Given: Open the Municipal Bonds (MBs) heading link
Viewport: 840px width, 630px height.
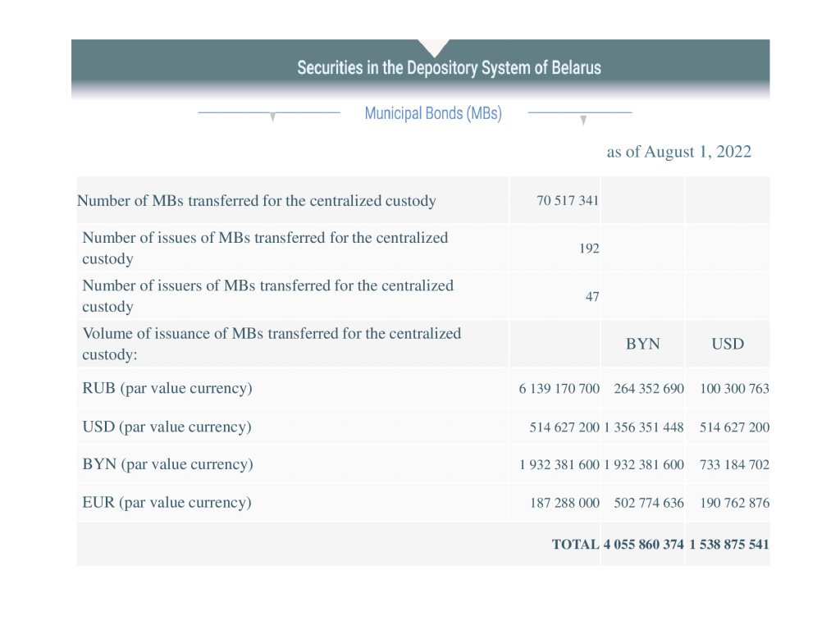Looking at the screenshot, I should coord(433,113).
